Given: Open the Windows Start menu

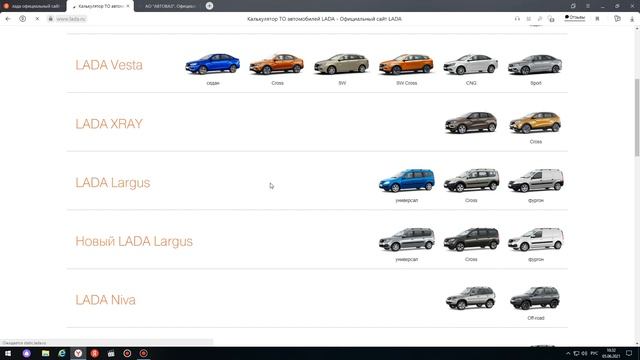Looking at the screenshot, I should (8, 353).
